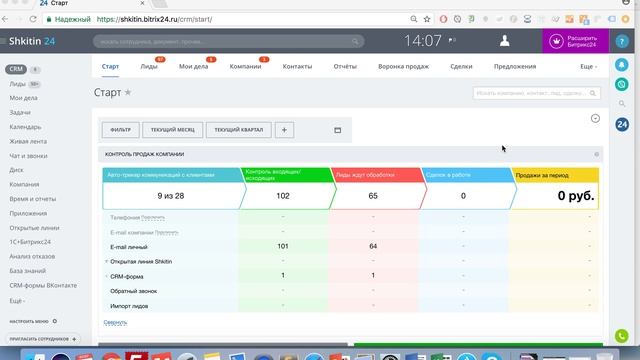This screenshot has height=360, width=640.
Task: Click the browser zoom magnifier icon
Action: pos(413,19)
